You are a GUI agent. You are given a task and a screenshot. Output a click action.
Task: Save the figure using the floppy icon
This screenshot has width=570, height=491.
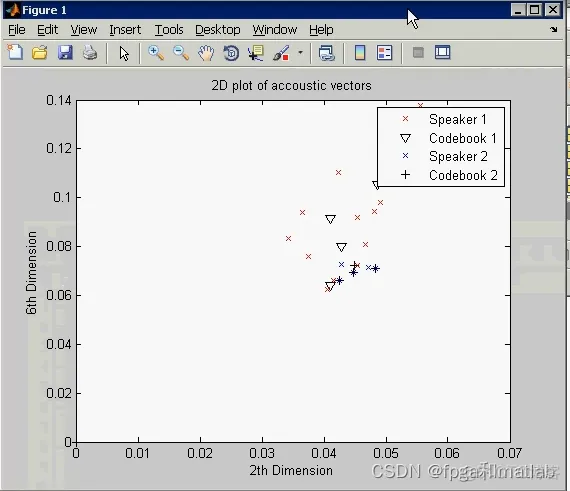click(x=65, y=53)
